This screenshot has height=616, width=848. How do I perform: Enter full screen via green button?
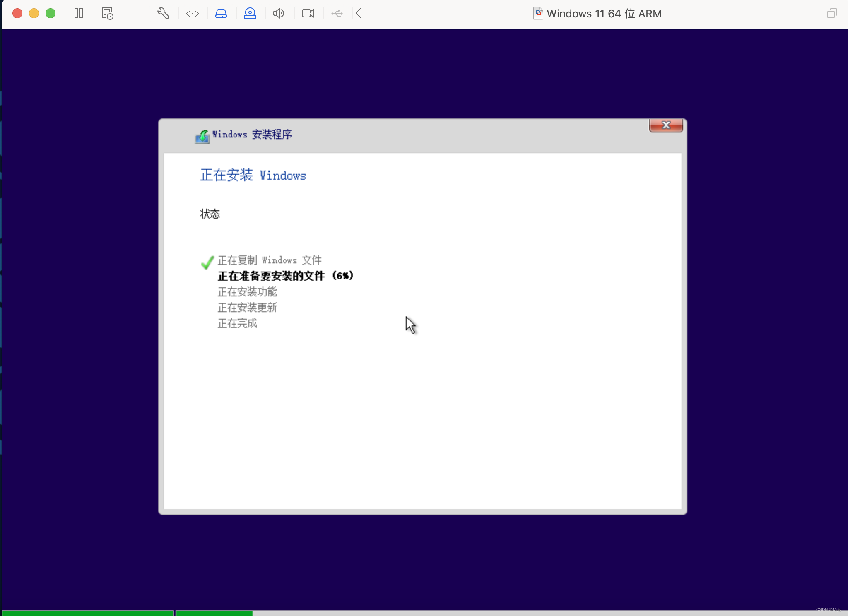coord(51,13)
